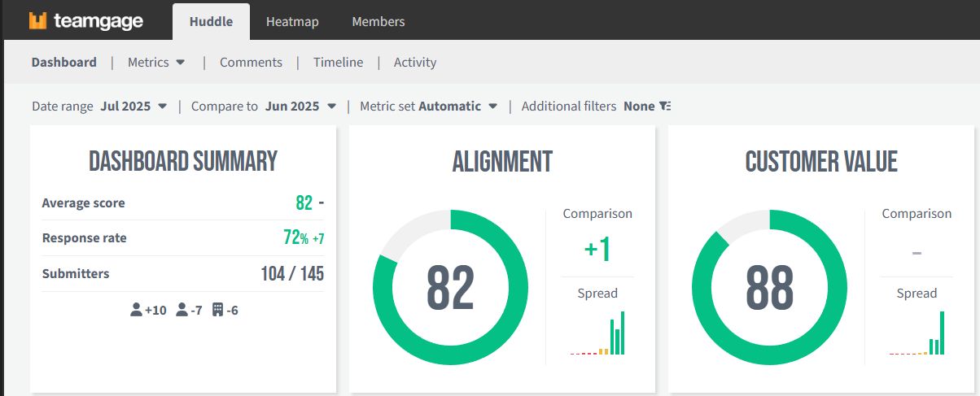
Task: Expand the Metric set Automatic dropdown
Action: click(x=492, y=107)
